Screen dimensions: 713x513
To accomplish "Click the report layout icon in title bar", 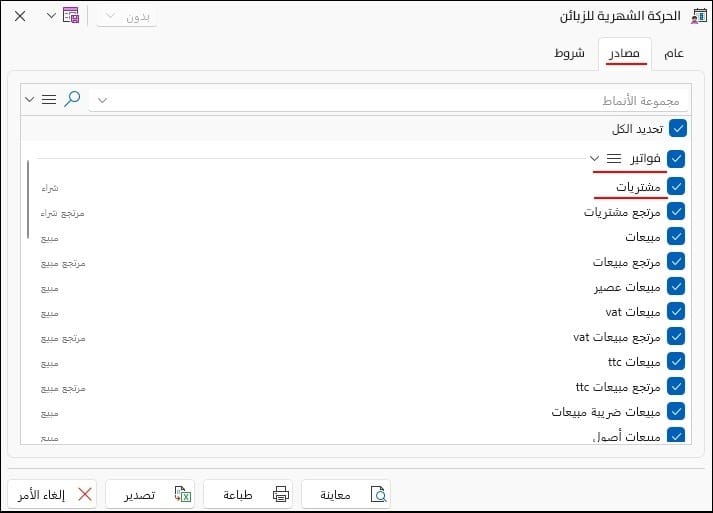I will coord(71,16).
